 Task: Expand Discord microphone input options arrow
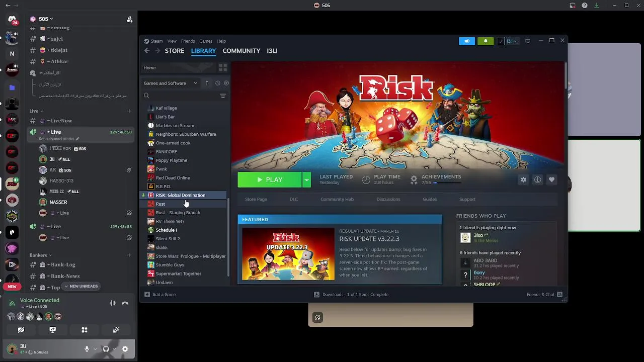[x=95, y=349]
